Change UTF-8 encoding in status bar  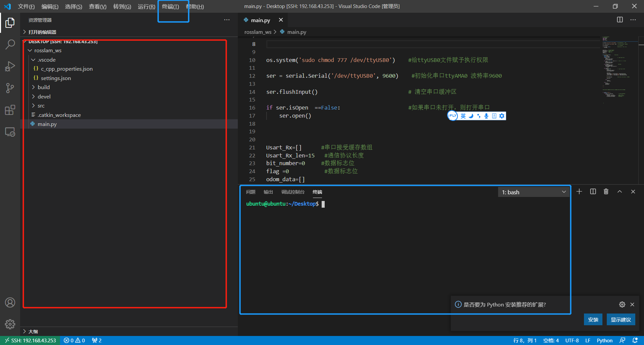point(572,340)
